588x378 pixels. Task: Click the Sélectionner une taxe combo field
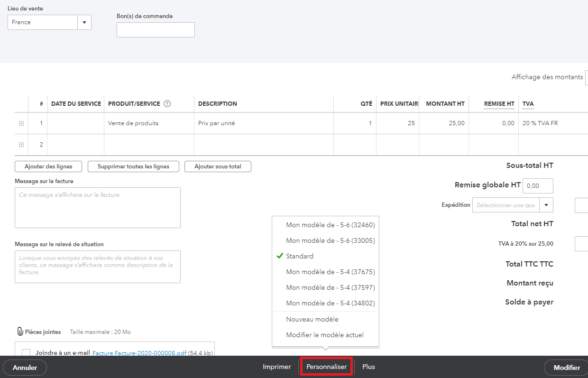506,205
